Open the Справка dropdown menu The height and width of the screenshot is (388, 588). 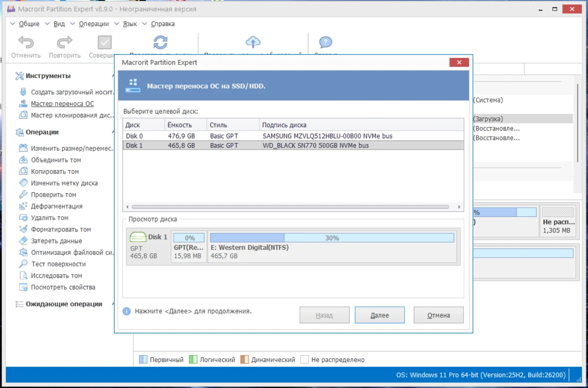(x=162, y=24)
